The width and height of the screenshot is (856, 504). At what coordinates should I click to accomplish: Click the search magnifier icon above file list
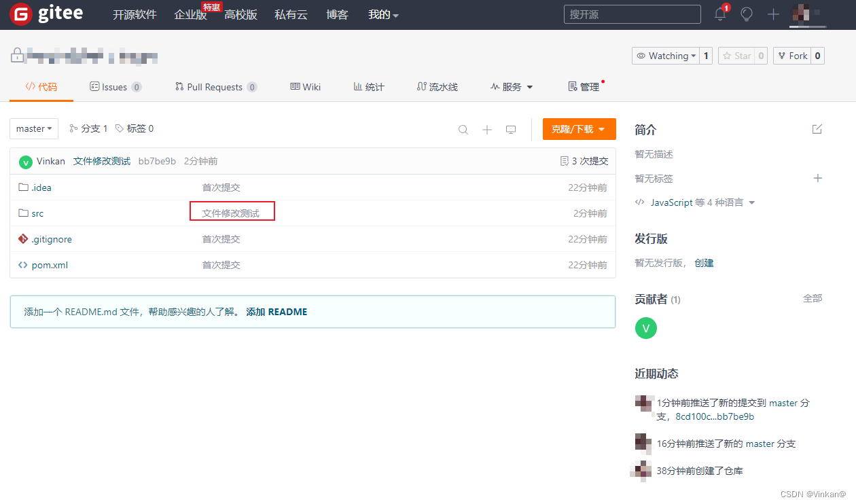(463, 129)
